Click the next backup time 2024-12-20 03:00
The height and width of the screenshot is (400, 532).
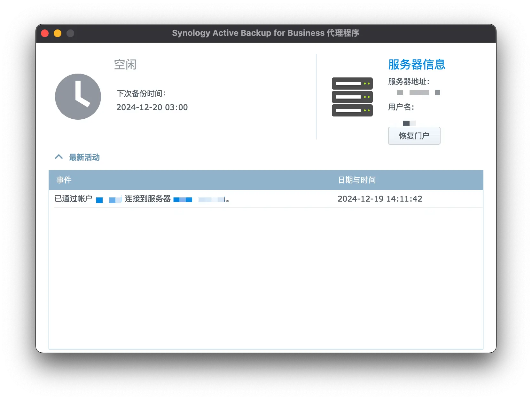pyautogui.click(x=152, y=107)
